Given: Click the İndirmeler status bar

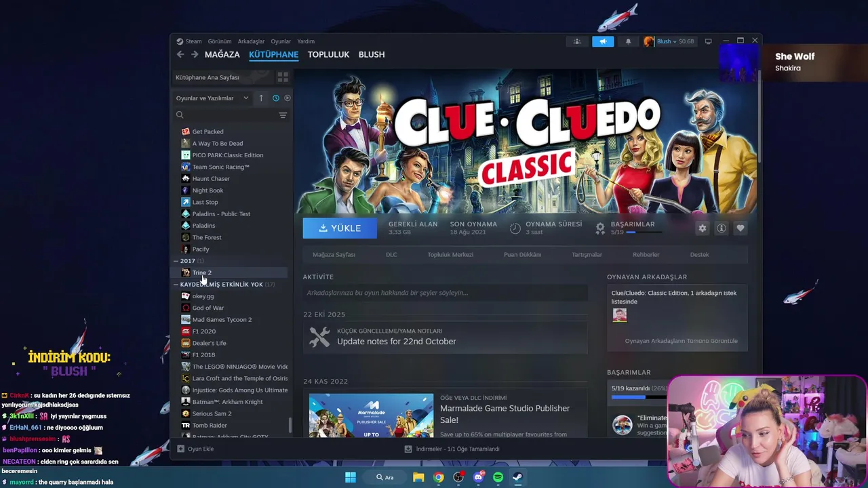Looking at the screenshot, I should pos(452,449).
